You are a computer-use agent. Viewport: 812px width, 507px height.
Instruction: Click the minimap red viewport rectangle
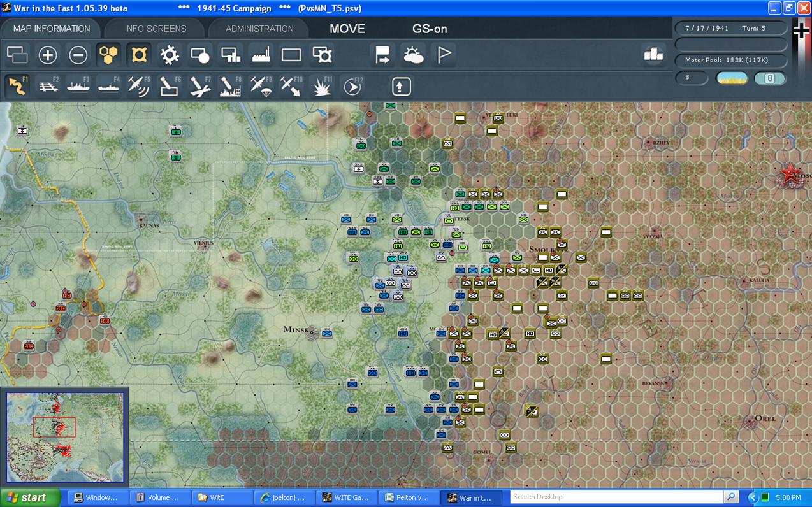pyautogui.click(x=54, y=427)
